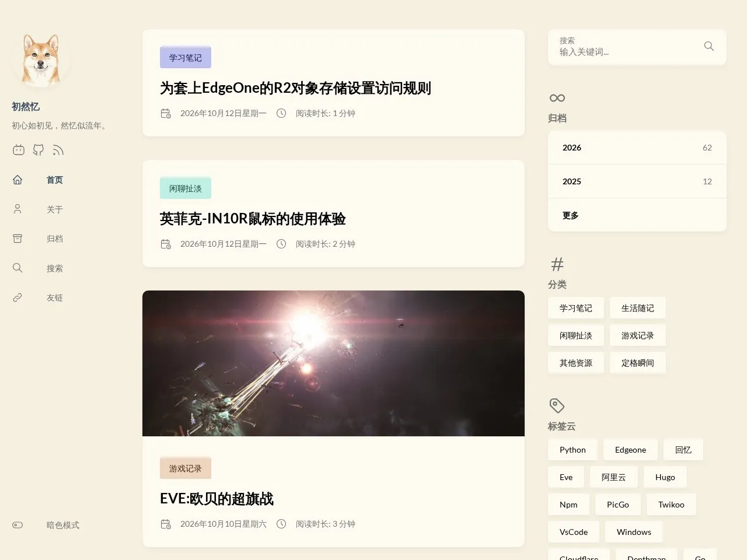747x560 pixels.
Task: Click the teal 闲聊扯淡 badge on second post
Action: tap(186, 188)
